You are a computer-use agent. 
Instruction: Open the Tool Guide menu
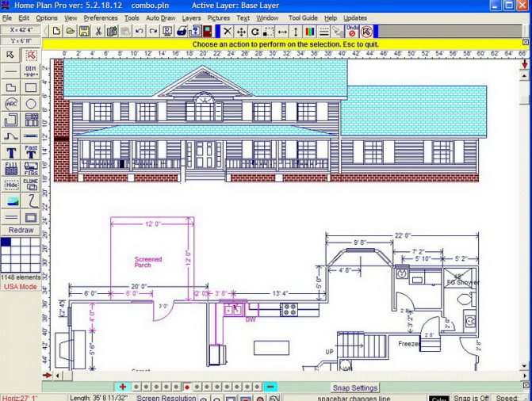point(303,18)
